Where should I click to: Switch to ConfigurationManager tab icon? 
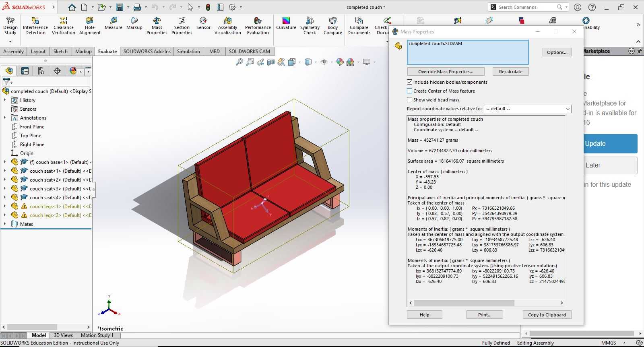[x=41, y=71]
